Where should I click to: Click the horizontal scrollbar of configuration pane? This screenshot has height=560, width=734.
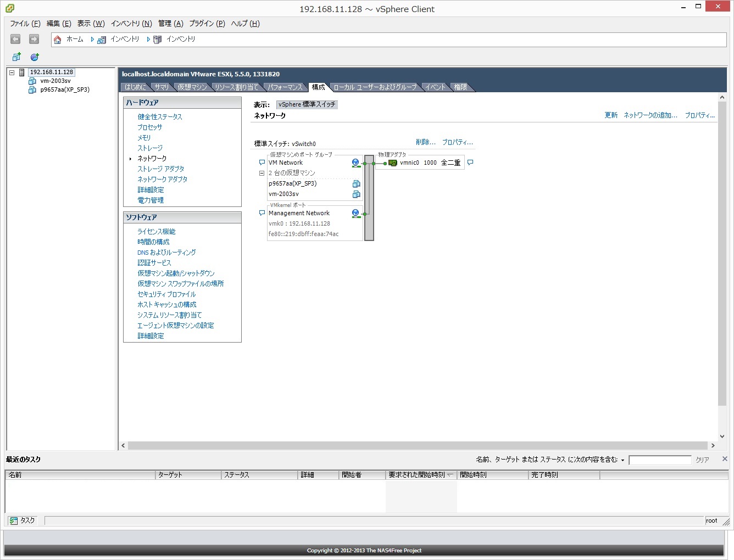[418, 446]
